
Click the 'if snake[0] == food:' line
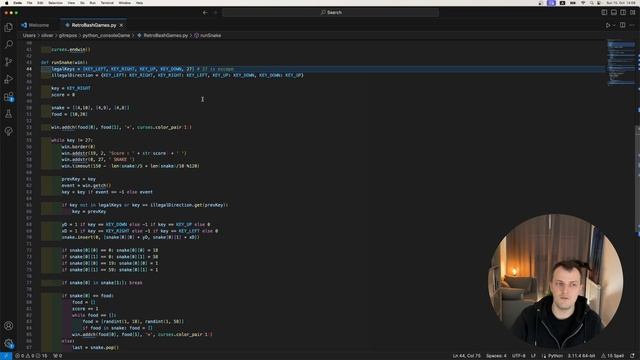88,296
